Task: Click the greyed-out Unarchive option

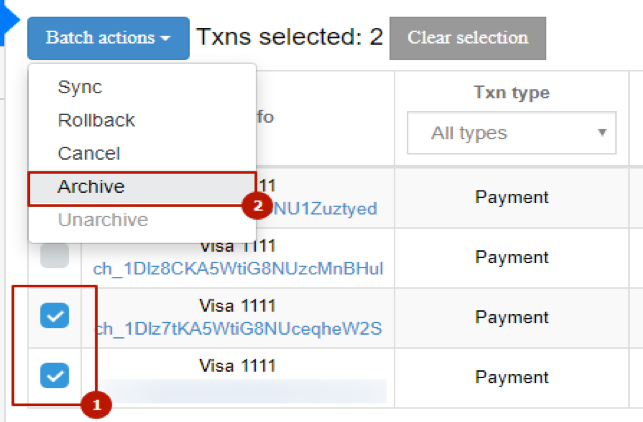Action: [103, 219]
